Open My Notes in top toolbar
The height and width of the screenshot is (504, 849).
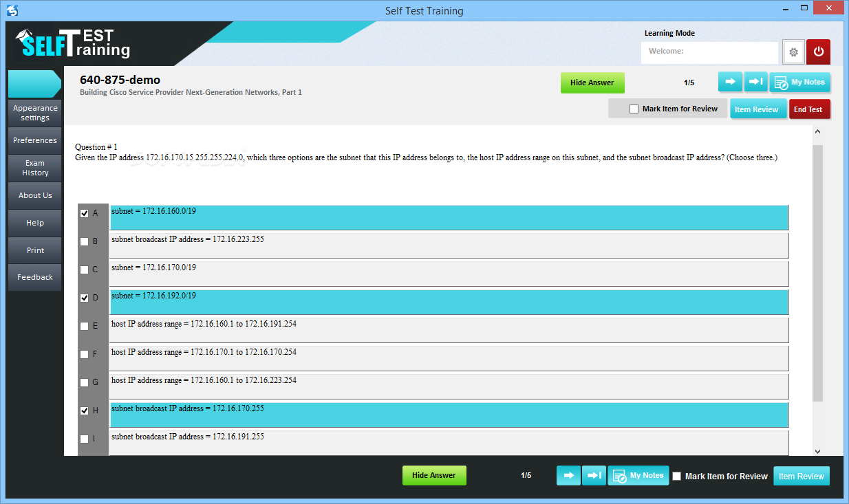[799, 82]
